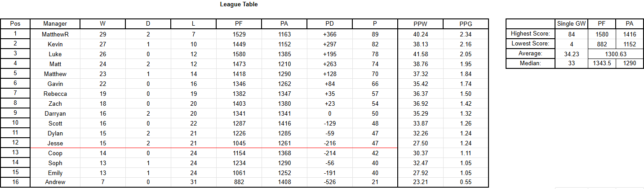The image size is (644, 189).
Task: Select the Jesse manager cell
Action: click(x=55, y=143)
